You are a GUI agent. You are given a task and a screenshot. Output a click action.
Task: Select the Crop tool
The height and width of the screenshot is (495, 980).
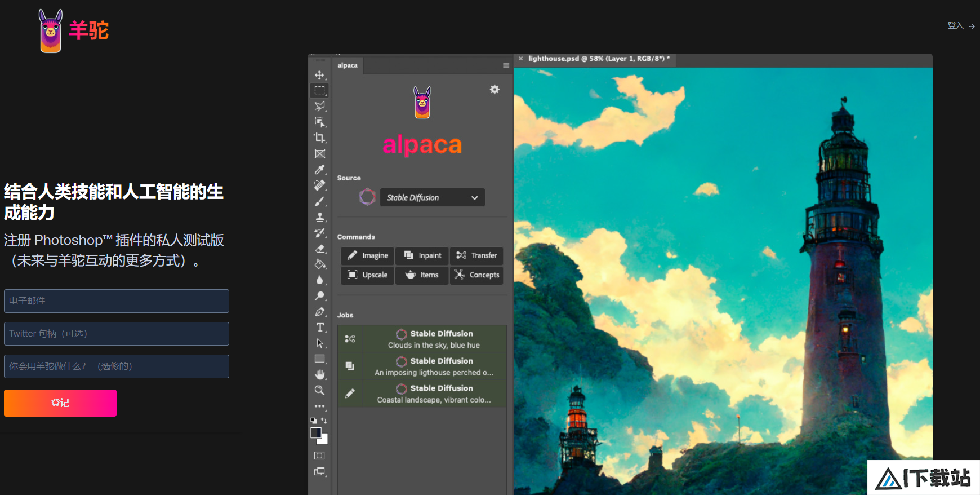pyautogui.click(x=319, y=138)
